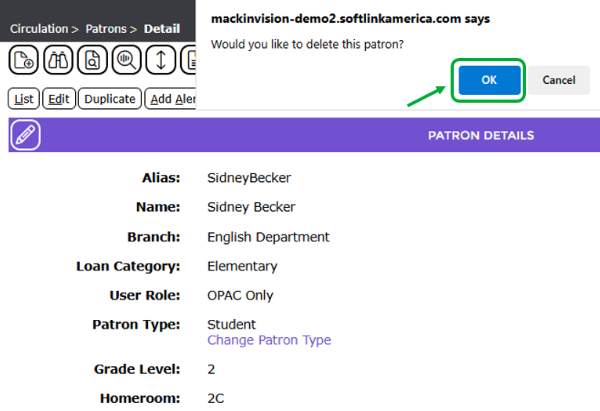Click the user role value OPAC Only
The height and width of the screenshot is (411, 600).
click(240, 295)
